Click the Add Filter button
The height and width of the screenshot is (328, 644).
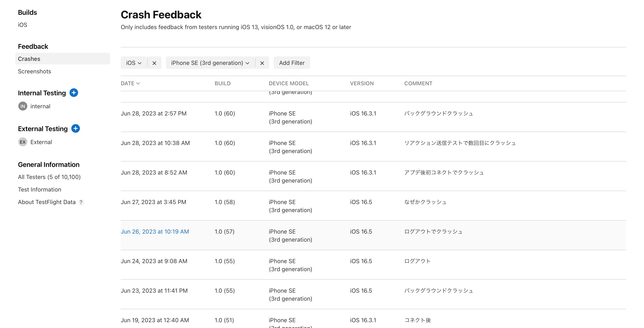(292, 63)
